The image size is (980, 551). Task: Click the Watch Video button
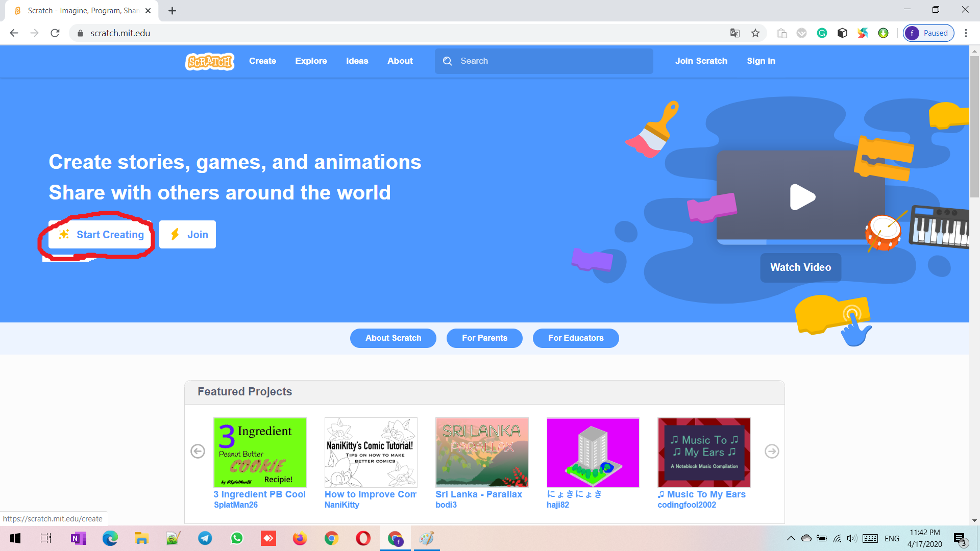(800, 267)
